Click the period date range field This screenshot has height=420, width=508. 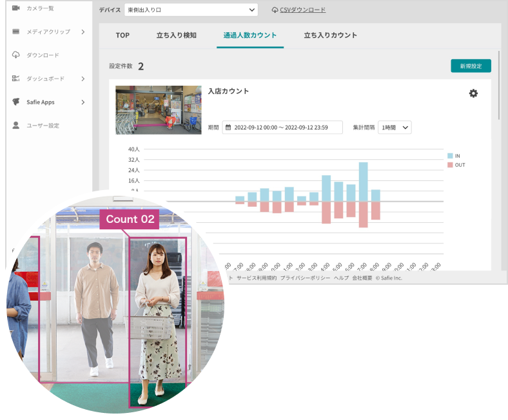pos(282,128)
